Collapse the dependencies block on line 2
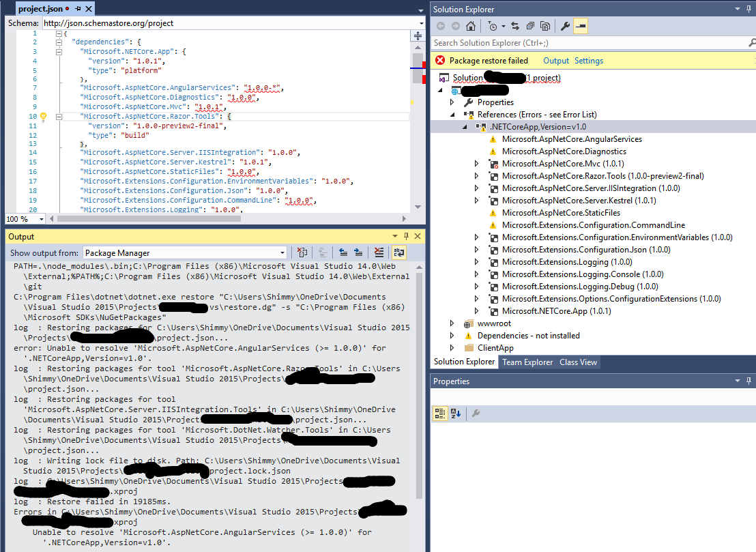The height and width of the screenshot is (552, 756). pos(59,42)
